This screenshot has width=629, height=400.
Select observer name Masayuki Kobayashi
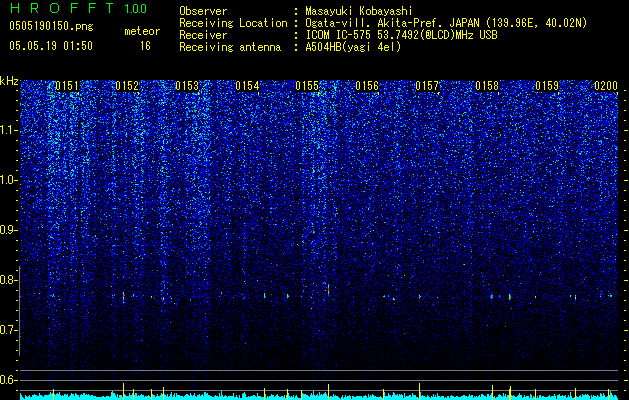click(x=358, y=11)
